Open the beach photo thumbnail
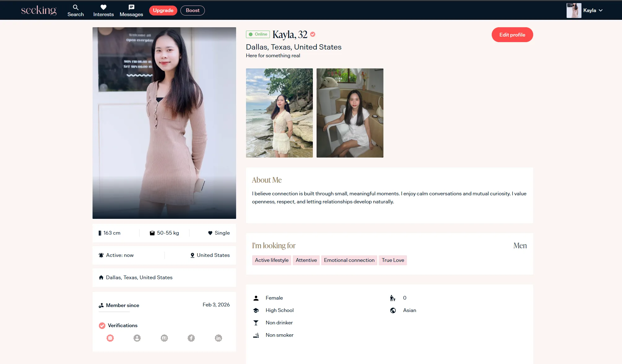Image resolution: width=622 pixels, height=364 pixels. click(279, 113)
